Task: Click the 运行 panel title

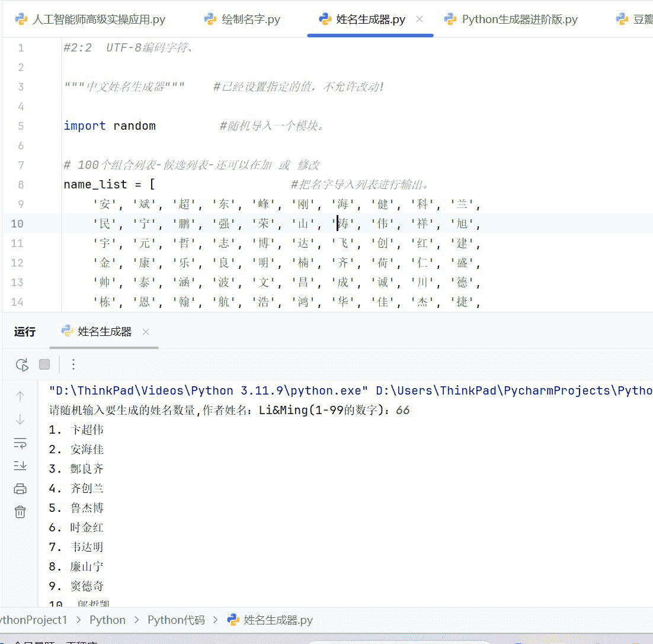Action: point(24,331)
